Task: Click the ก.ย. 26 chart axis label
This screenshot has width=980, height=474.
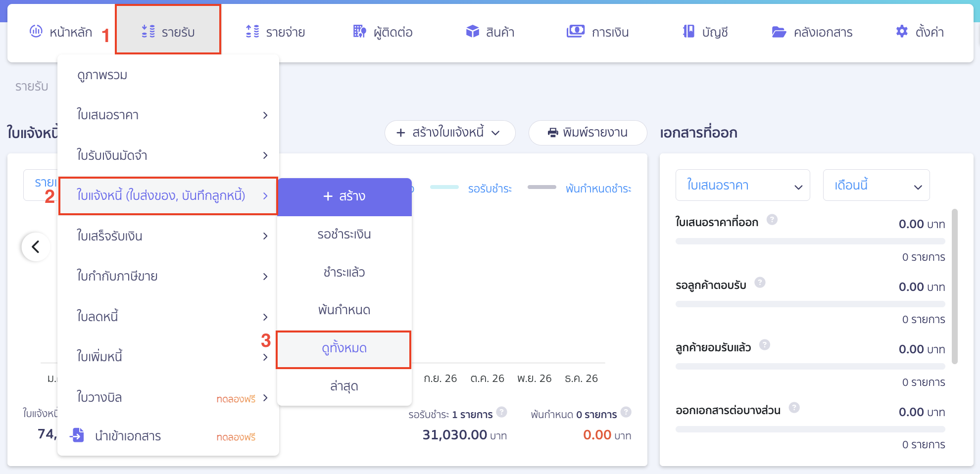Action: point(440,379)
